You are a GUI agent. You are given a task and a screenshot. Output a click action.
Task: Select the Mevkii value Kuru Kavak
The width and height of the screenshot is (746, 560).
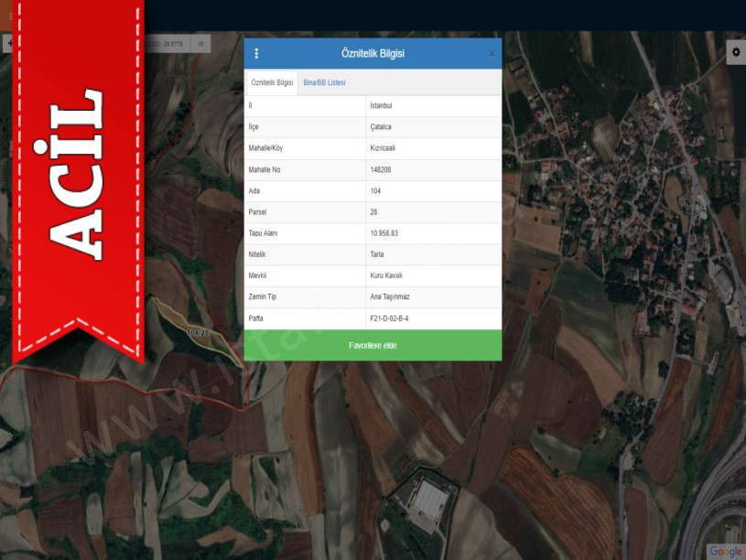tap(386, 275)
